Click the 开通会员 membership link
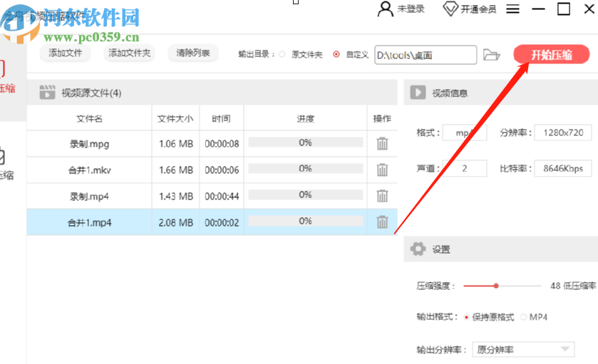Viewport: 598px width, 364px height. tap(478, 9)
